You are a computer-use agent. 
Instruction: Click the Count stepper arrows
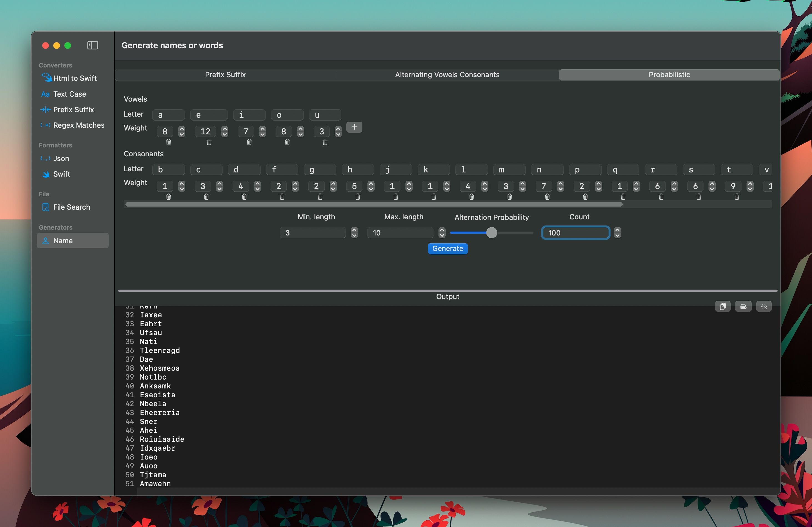pos(617,233)
